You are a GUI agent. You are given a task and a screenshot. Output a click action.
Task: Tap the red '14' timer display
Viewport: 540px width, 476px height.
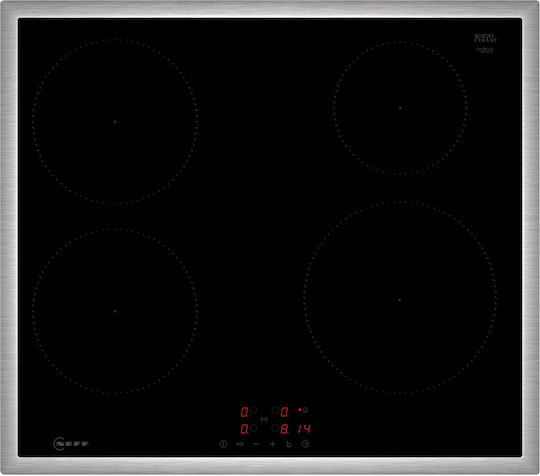pos(304,429)
